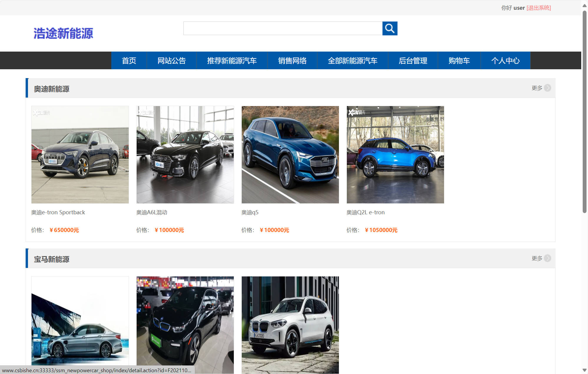
Task: Open the 首页 menu item
Action: 129,60
